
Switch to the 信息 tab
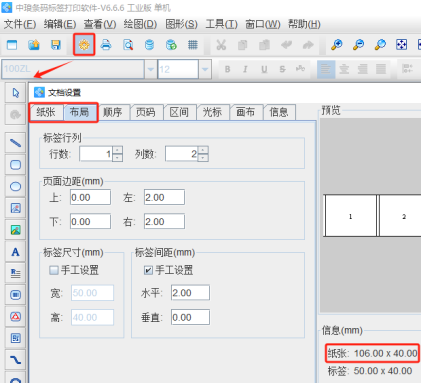pyautogui.click(x=279, y=112)
